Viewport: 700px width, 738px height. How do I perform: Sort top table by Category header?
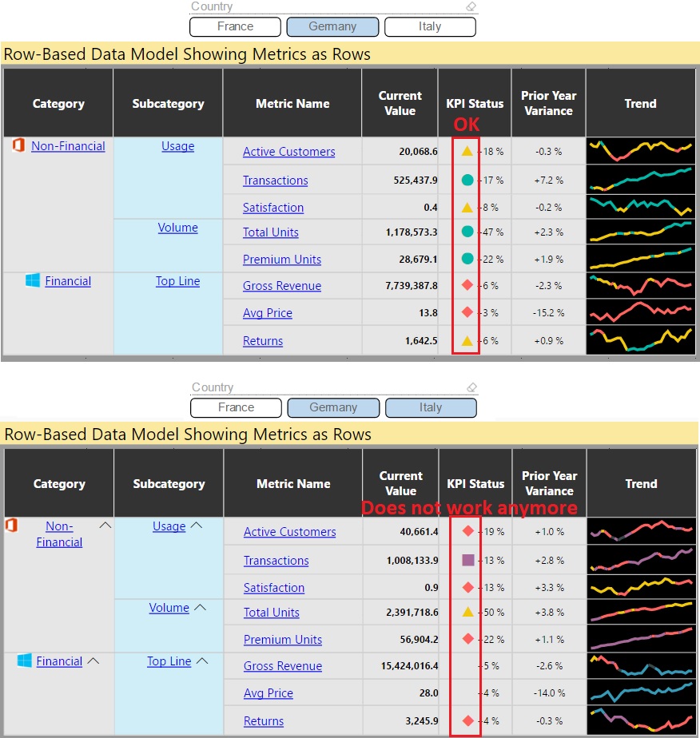(58, 103)
